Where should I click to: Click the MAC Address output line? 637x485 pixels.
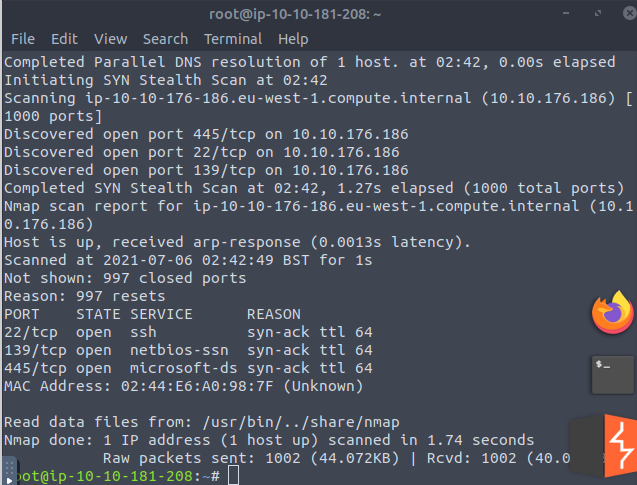[x=183, y=386]
